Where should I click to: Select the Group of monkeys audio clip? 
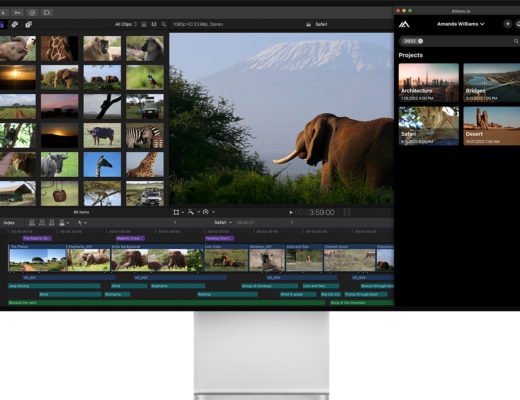[269, 286]
